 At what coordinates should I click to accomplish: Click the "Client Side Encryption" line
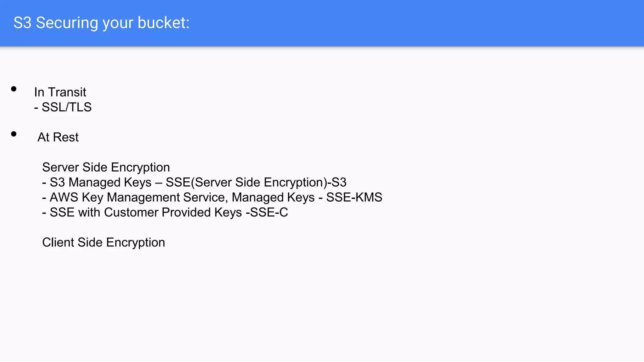pyautogui.click(x=103, y=242)
